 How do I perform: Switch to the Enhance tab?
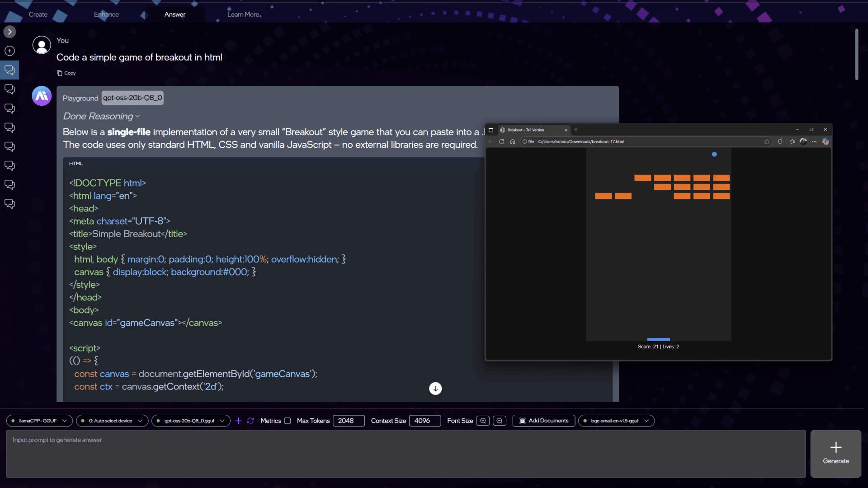click(106, 14)
